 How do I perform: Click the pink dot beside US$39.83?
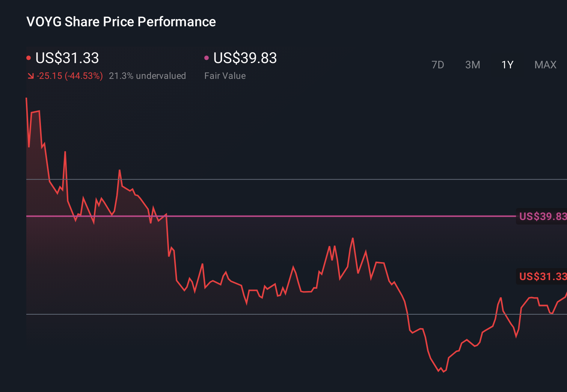click(207, 58)
